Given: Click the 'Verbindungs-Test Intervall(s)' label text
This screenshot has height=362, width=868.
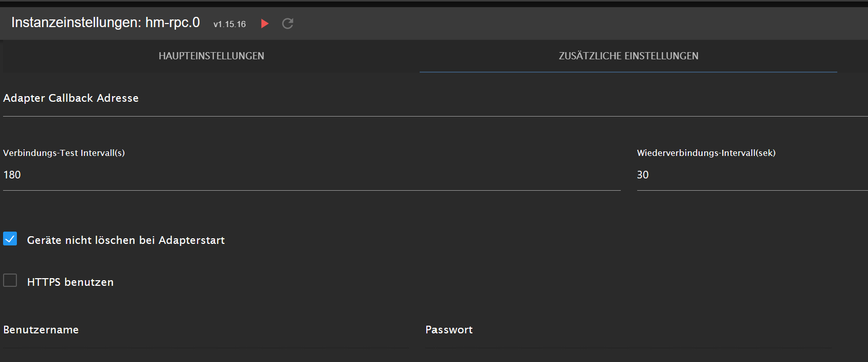Looking at the screenshot, I should click(64, 153).
